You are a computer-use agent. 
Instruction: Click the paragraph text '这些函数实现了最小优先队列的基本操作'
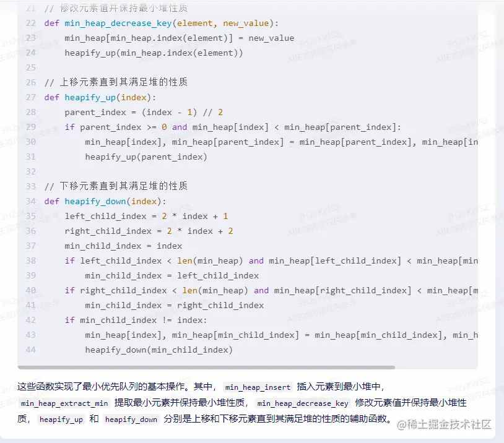[x=102, y=387]
